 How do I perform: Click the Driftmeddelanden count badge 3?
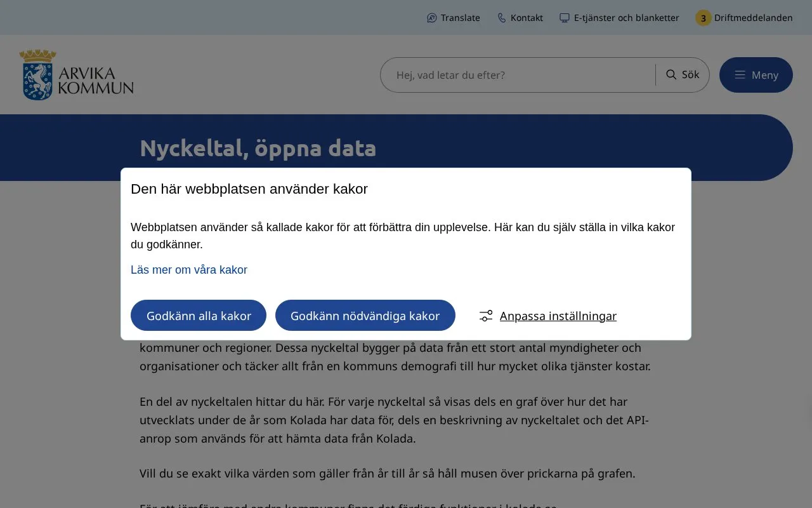tap(703, 18)
